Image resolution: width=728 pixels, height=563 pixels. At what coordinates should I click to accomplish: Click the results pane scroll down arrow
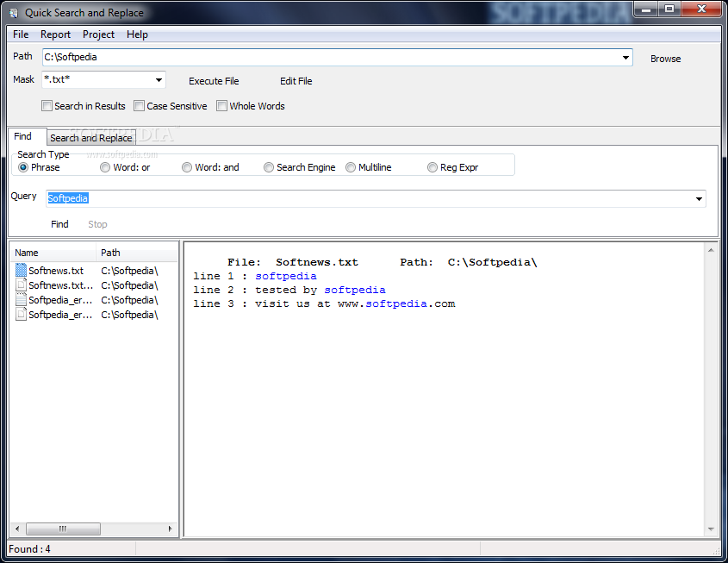[711, 529]
